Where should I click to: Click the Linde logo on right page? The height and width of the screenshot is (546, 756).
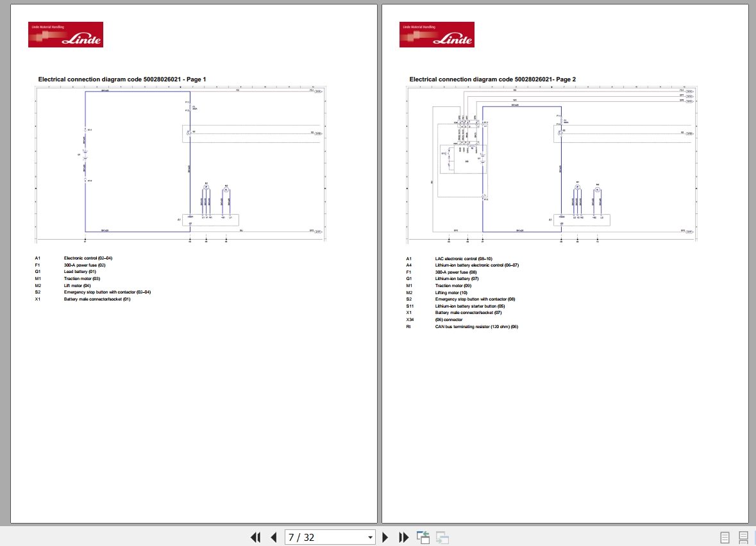point(437,35)
